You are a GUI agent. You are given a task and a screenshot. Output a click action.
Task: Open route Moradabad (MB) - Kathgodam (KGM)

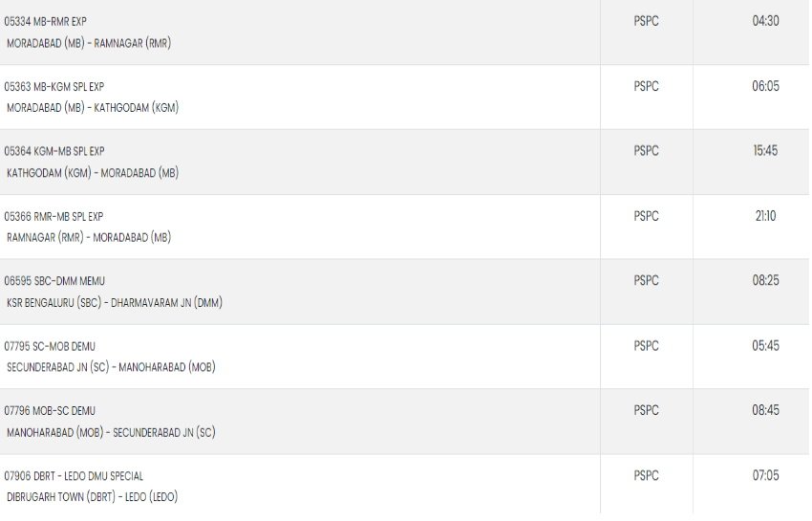tap(93, 108)
